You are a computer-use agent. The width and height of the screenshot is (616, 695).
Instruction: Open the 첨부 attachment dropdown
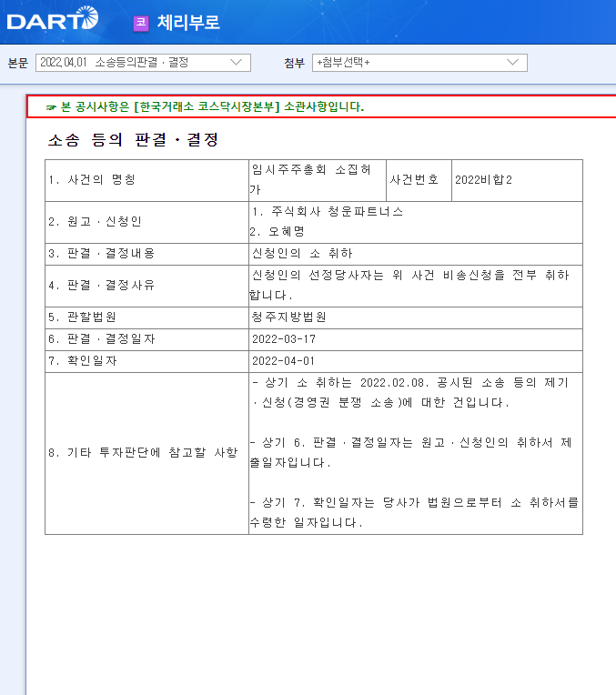click(419, 63)
